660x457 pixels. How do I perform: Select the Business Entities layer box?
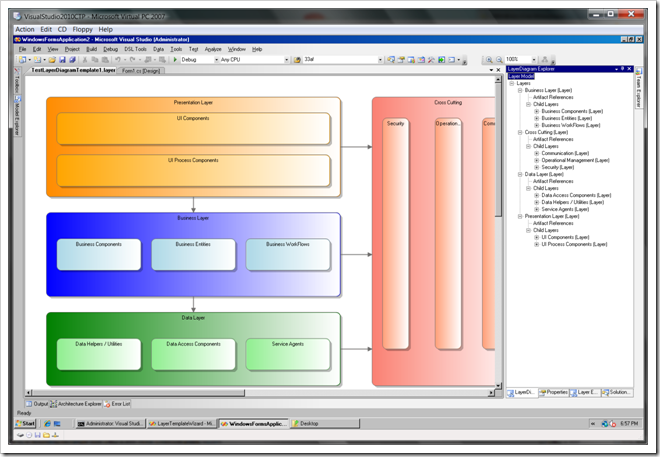(193, 254)
